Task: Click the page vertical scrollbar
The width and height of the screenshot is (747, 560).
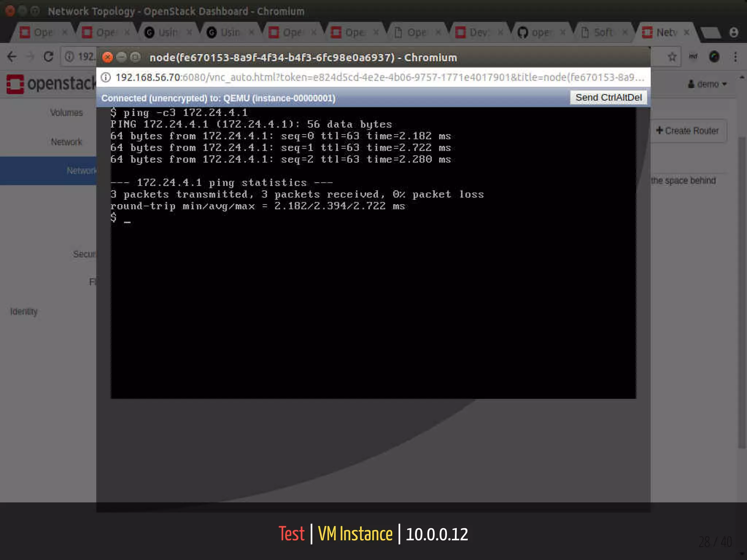Action: (742, 292)
